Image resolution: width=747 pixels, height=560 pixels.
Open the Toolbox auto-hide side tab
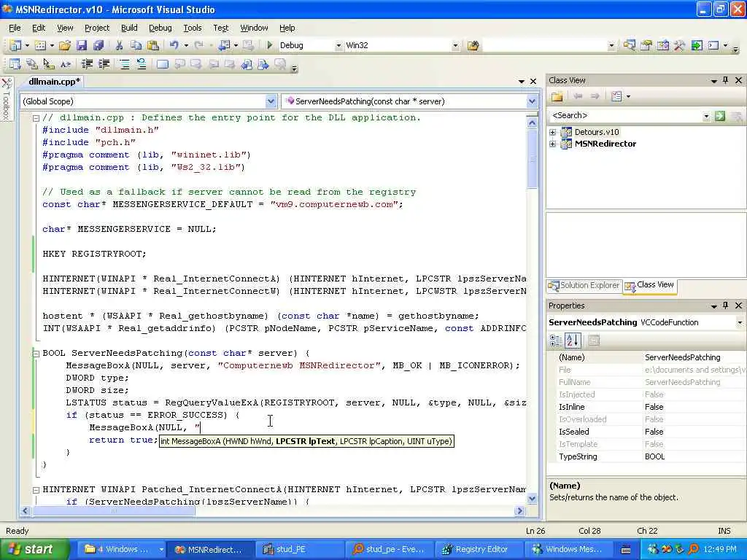(x=6, y=98)
